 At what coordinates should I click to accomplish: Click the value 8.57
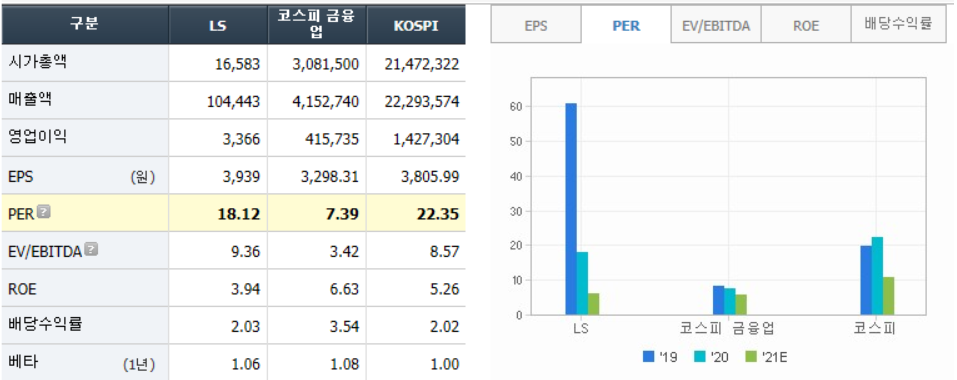click(x=445, y=251)
